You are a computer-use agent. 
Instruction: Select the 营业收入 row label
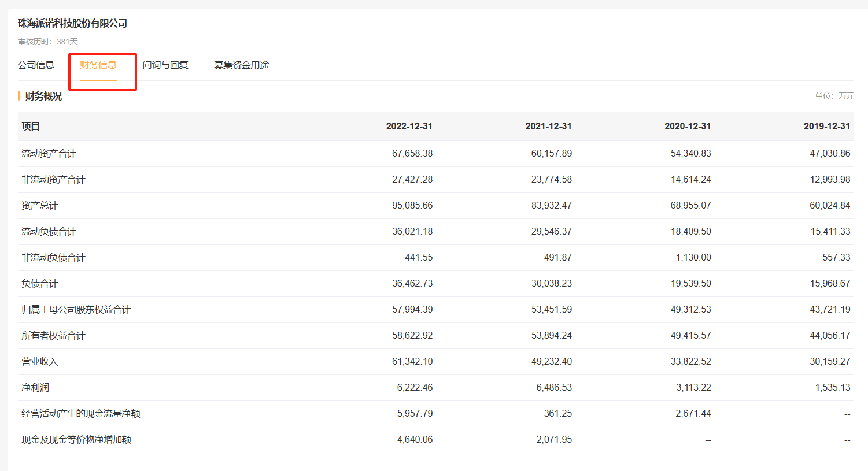point(39,362)
